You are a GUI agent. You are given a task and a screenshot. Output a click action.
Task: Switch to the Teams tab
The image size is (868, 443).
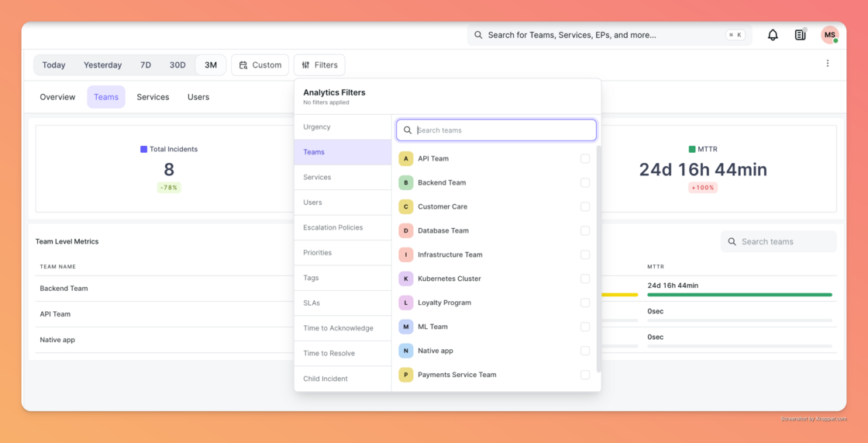click(x=106, y=97)
